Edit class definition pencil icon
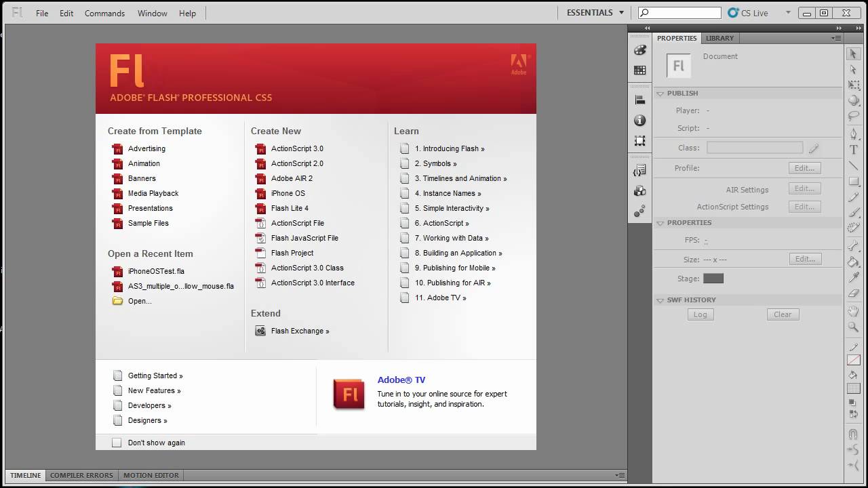 tap(814, 148)
